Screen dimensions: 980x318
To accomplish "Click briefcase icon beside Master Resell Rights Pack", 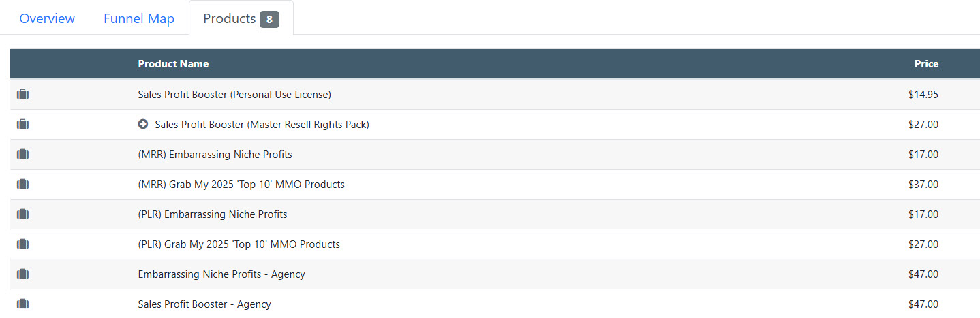I will coord(22,125).
